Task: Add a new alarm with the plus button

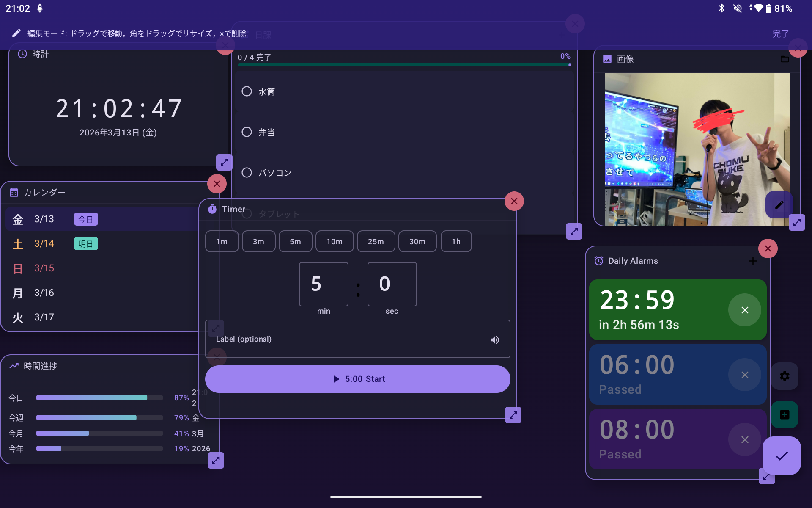Action: [753, 261]
